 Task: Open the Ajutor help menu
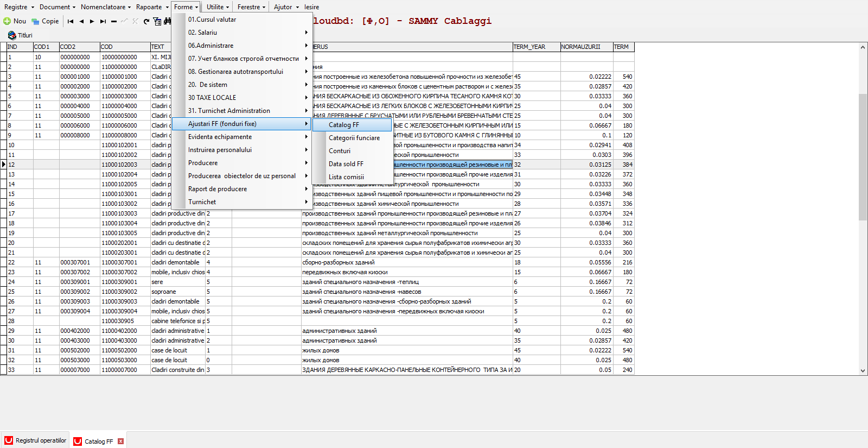point(286,7)
